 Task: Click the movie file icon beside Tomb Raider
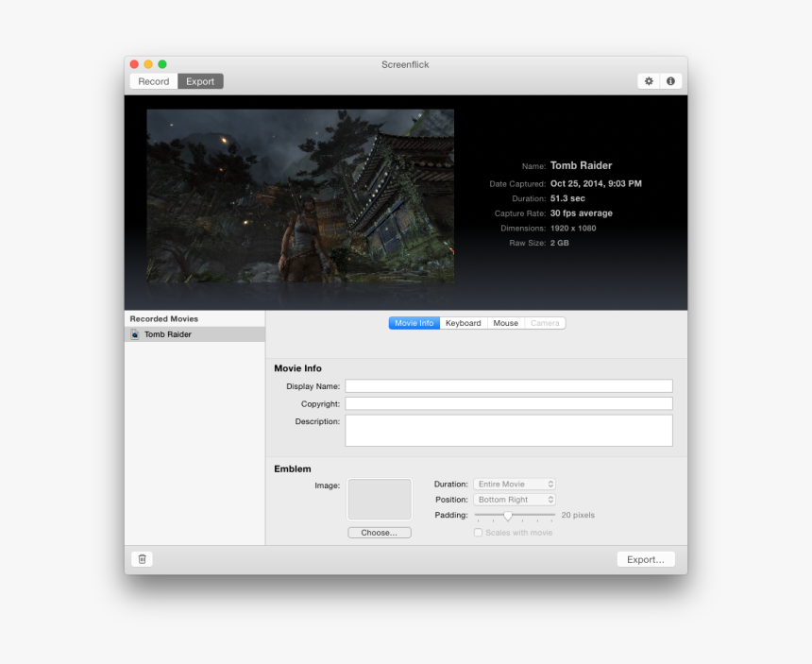pos(135,334)
